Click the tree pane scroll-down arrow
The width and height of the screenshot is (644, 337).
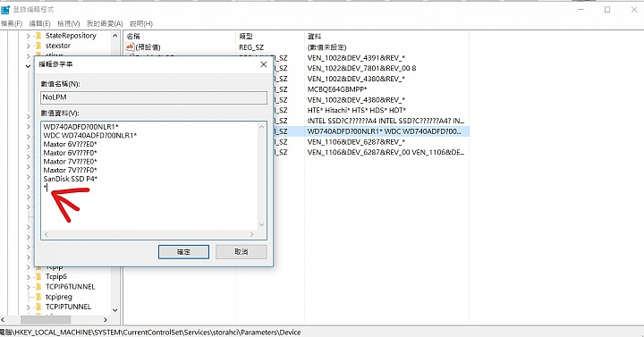click(115, 310)
